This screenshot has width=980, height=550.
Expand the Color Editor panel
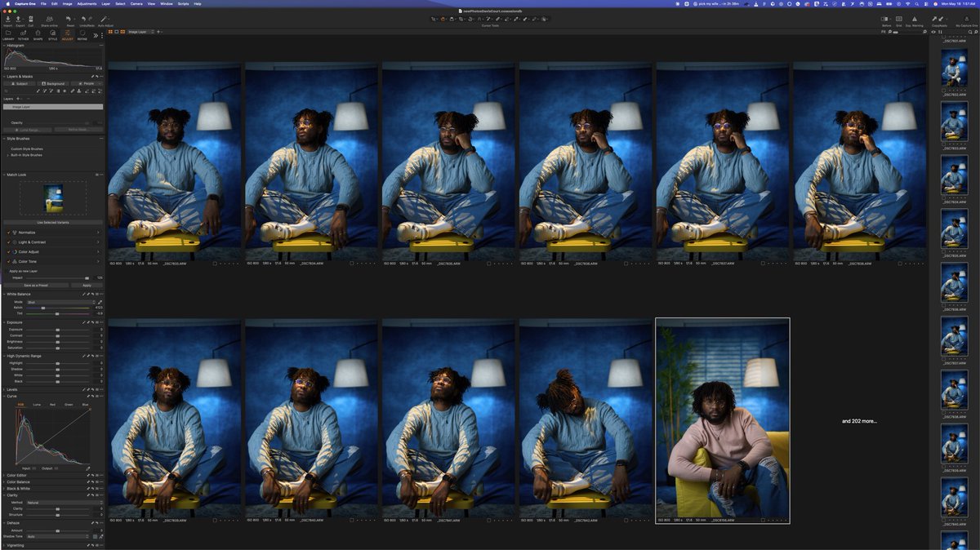[3, 475]
